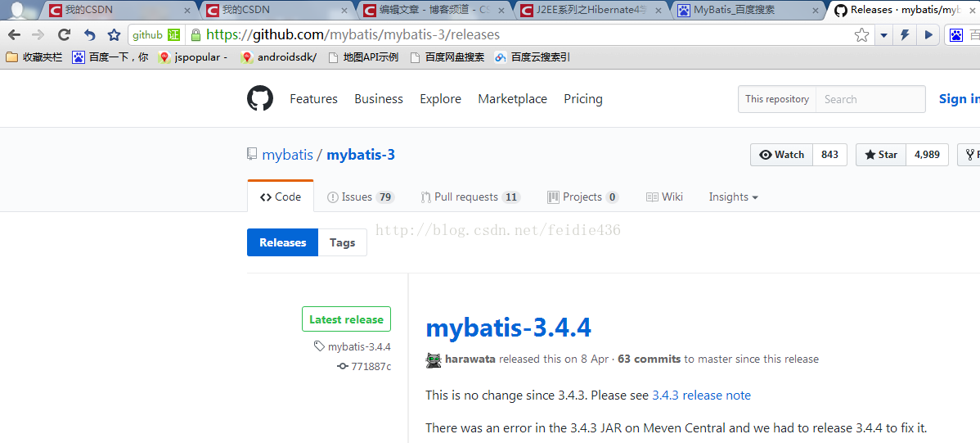Click the Latest release badge
The height and width of the screenshot is (443, 980).
pos(346,319)
